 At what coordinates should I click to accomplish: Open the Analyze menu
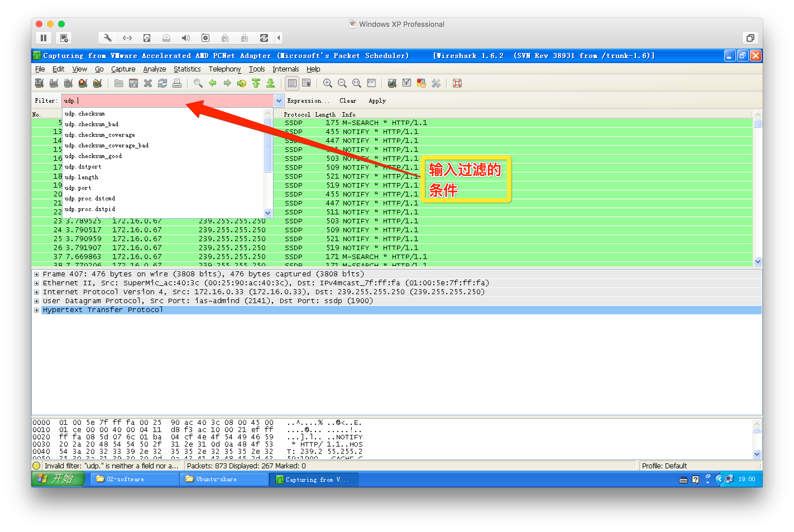(x=154, y=69)
